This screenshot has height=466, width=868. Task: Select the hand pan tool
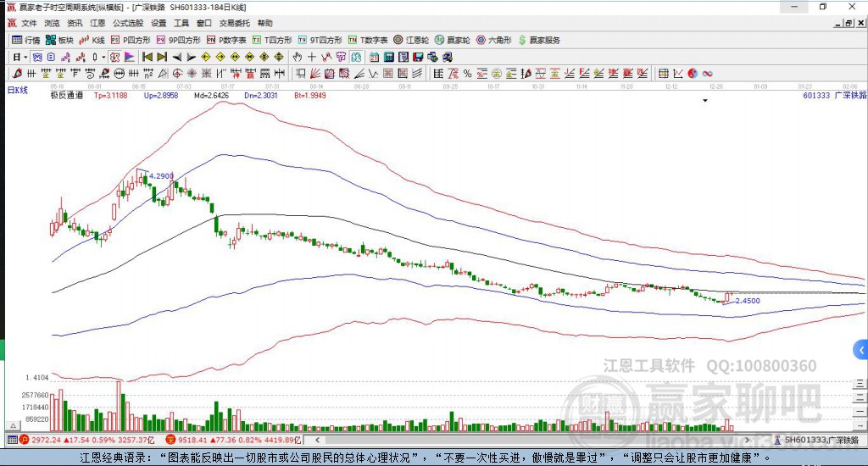[x=297, y=57]
